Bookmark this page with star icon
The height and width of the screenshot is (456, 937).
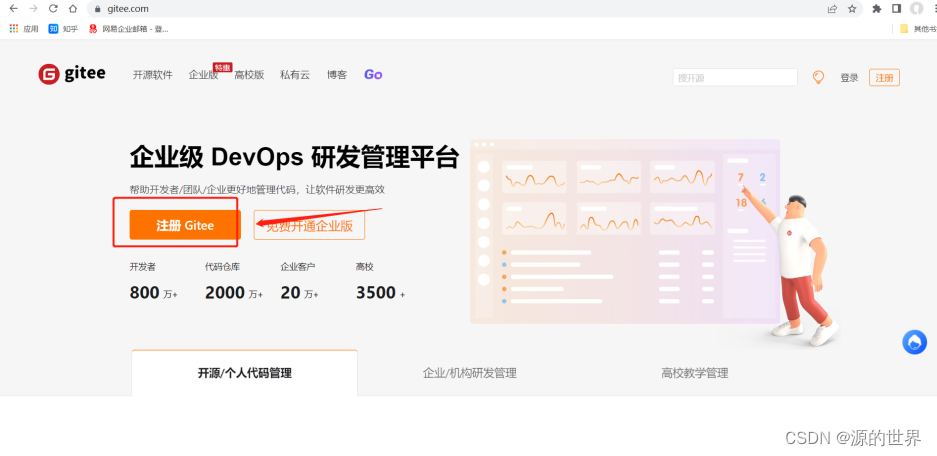click(x=852, y=9)
